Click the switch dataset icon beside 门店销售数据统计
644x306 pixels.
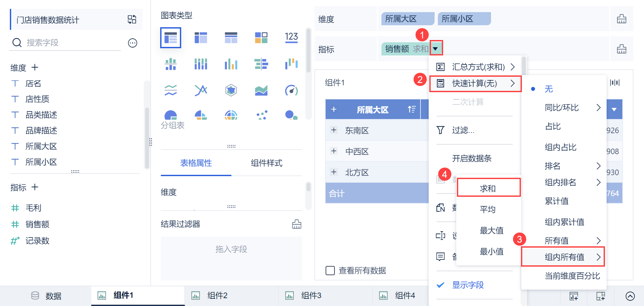[x=132, y=19]
